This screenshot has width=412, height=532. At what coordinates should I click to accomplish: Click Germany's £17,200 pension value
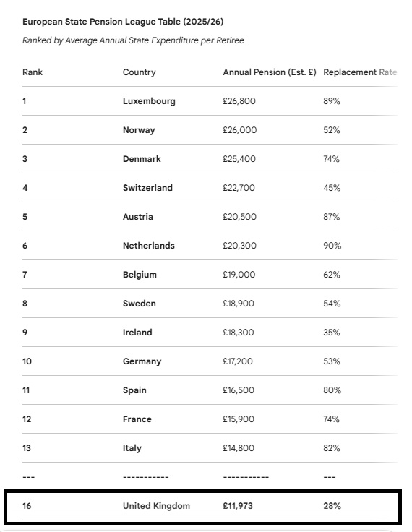[x=238, y=361]
